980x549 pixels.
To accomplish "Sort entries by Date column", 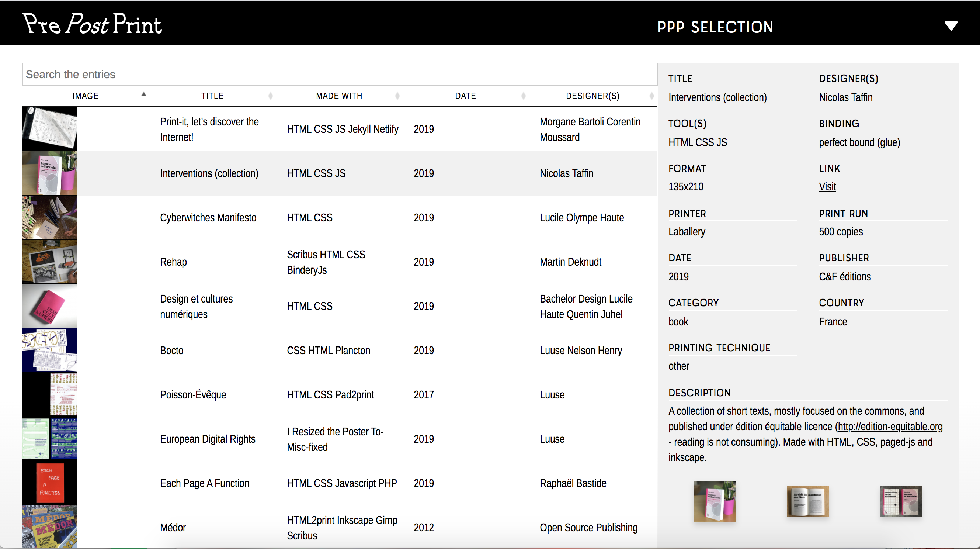I will (465, 96).
